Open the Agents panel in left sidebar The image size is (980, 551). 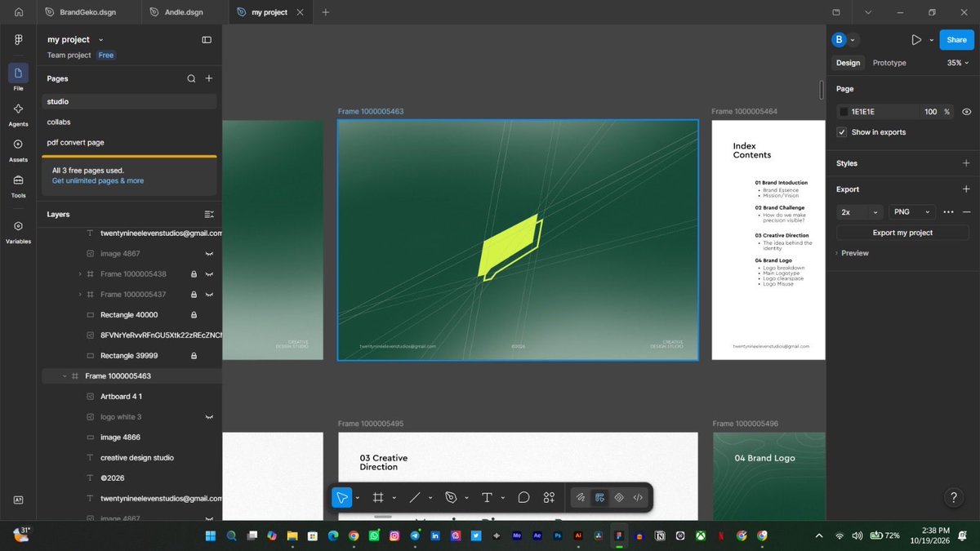coord(18,113)
